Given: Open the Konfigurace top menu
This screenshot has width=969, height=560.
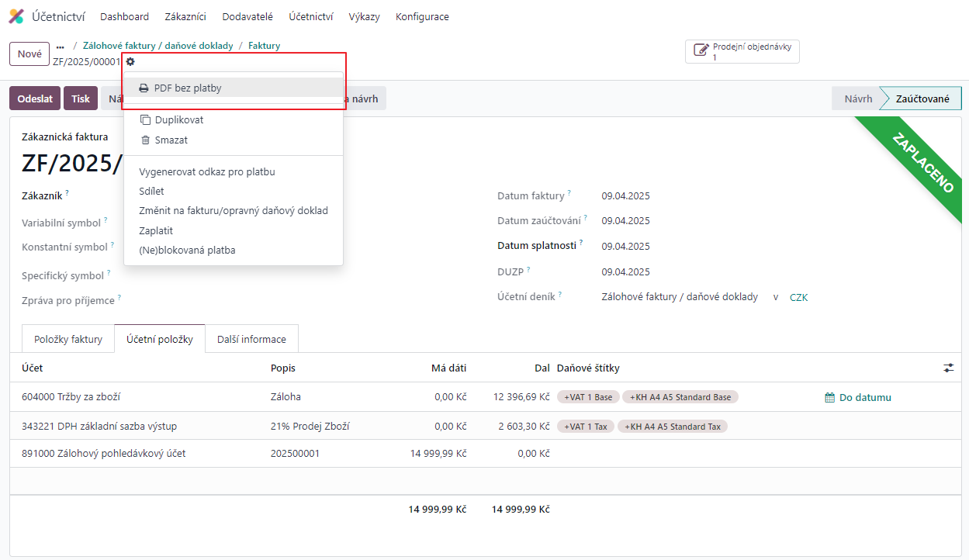Looking at the screenshot, I should coord(422,16).
